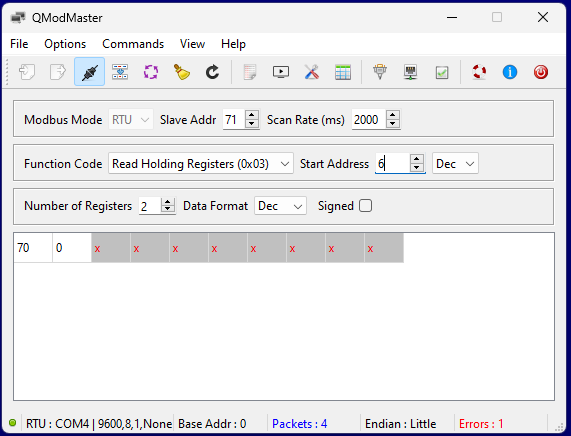Toggle the Signed checkbox

tap(365, 206)
